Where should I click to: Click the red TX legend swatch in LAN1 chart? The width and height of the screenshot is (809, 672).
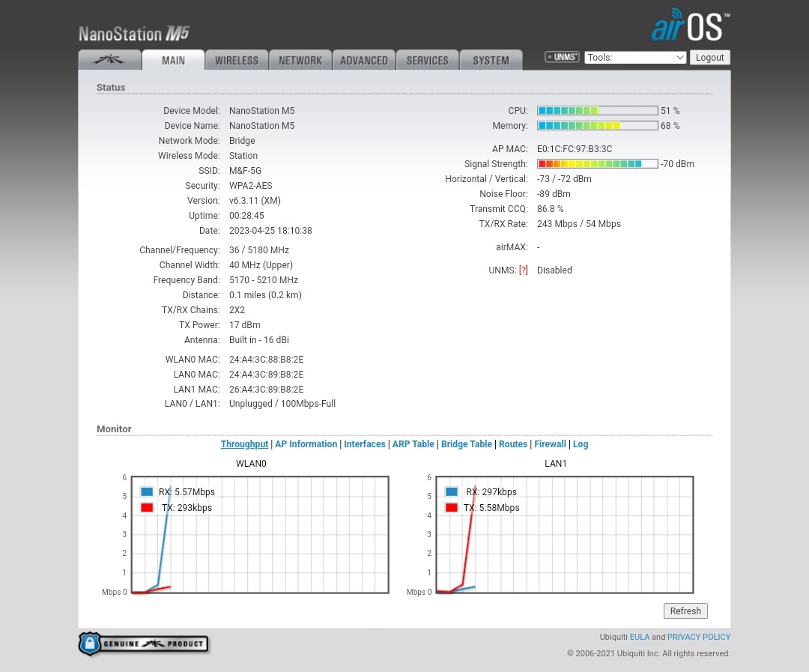tap(452, 507)
